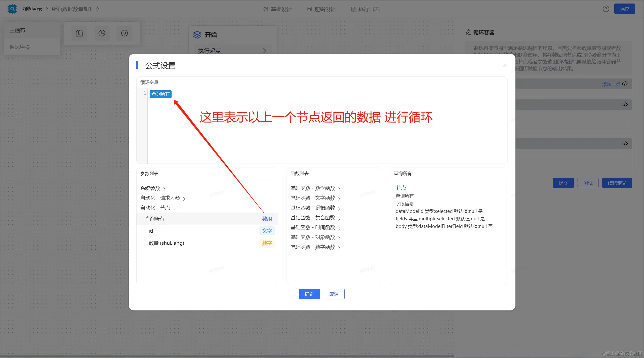Click the 查询所有 tag in formula editor
Screen dimensions: 644x358
(160, 94)
